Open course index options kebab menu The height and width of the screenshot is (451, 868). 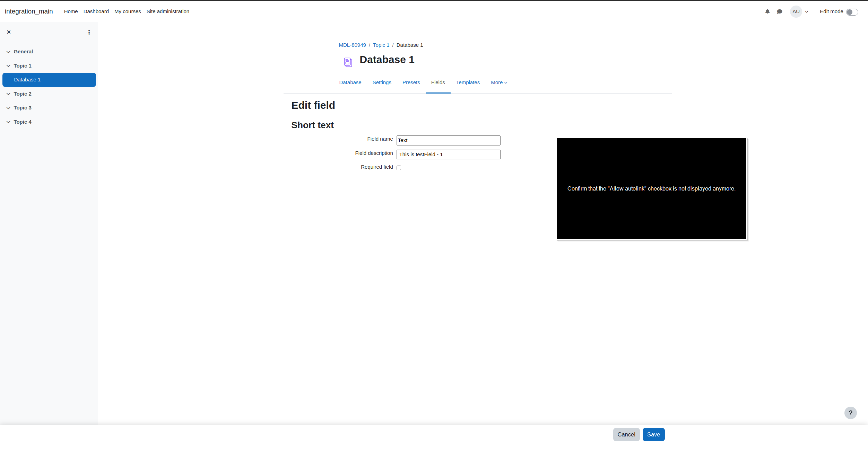click(x=89, y=32)
